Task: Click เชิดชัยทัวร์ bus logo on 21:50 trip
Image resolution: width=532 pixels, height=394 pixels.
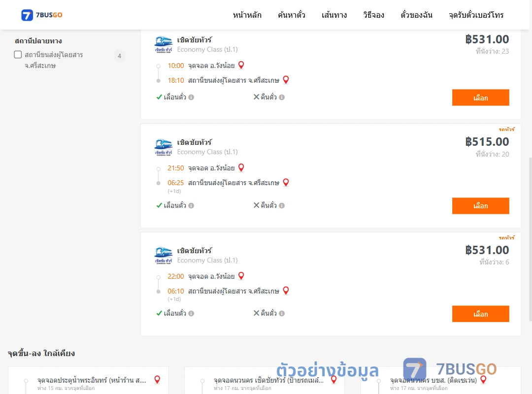Action: click(x=163, y=147)
